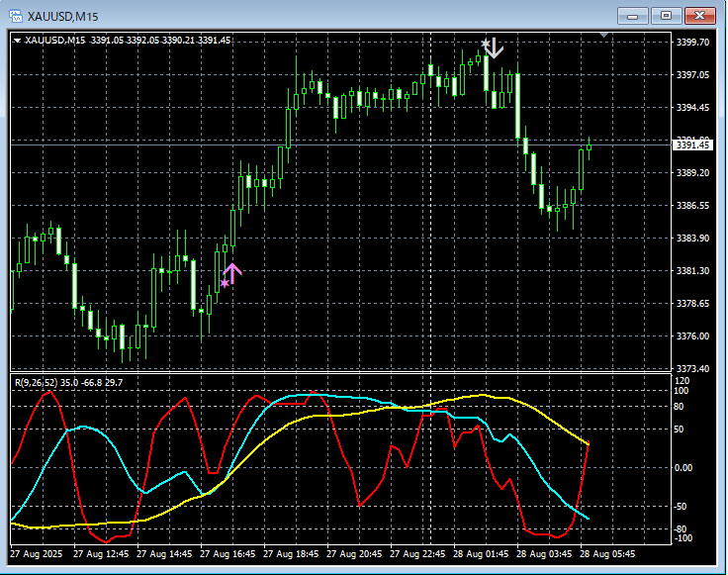Click the 3389.20 price scale value
This screenshot has width=728, height=575.
point(692,173)
